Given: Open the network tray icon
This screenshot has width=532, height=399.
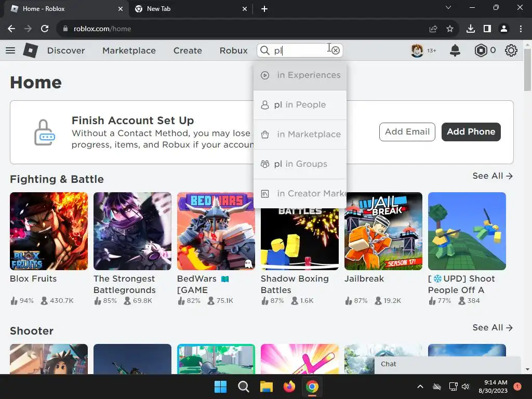Looking at the screenshot, I should point(453,387).
